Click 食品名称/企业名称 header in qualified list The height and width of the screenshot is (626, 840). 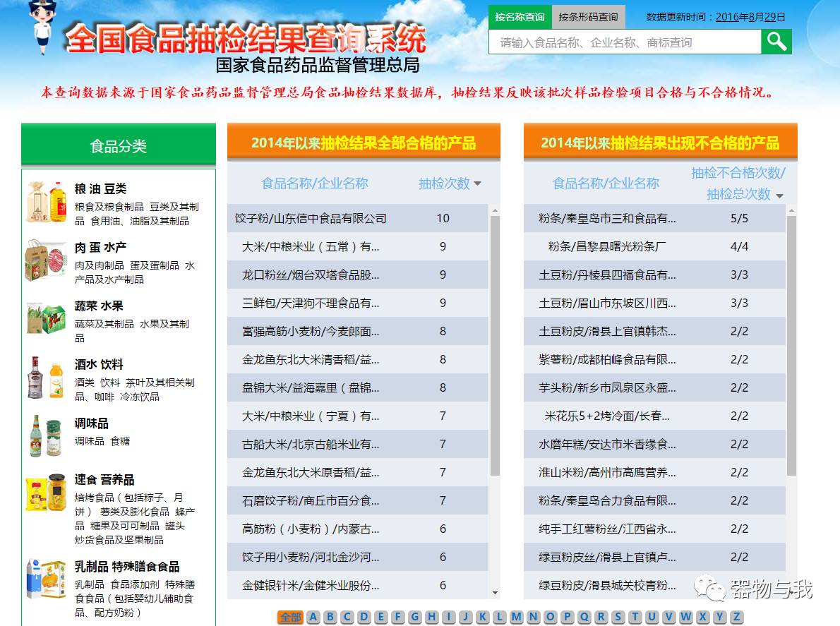[x=314, y=183]
